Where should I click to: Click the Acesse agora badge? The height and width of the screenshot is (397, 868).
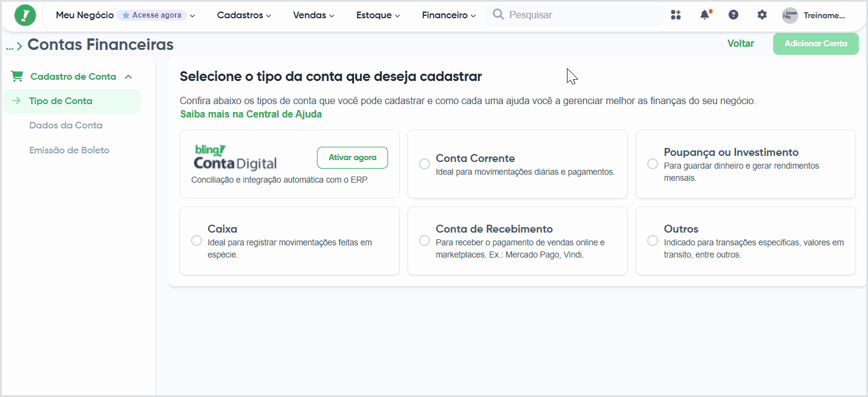[x=151, y=15]
